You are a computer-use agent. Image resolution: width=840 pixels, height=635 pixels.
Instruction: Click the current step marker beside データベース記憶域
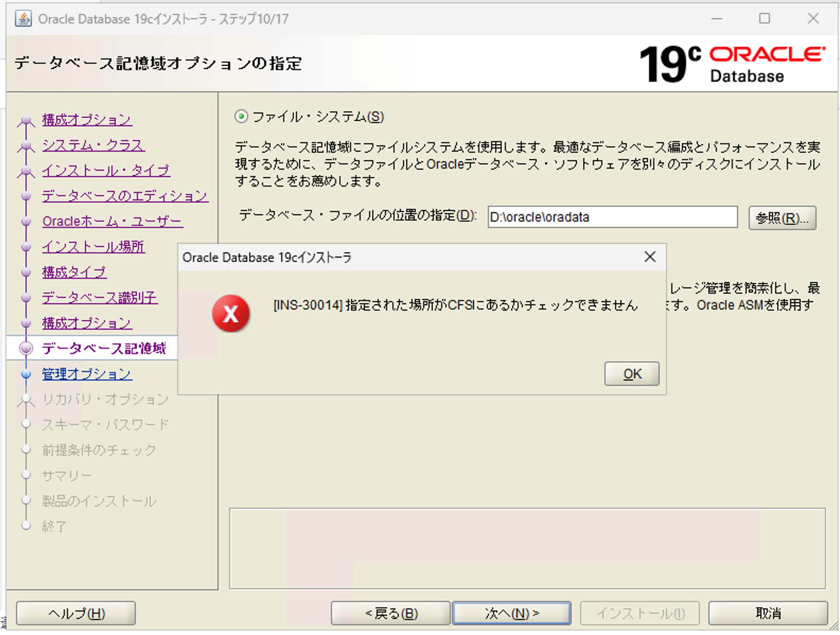coord(26,348)
